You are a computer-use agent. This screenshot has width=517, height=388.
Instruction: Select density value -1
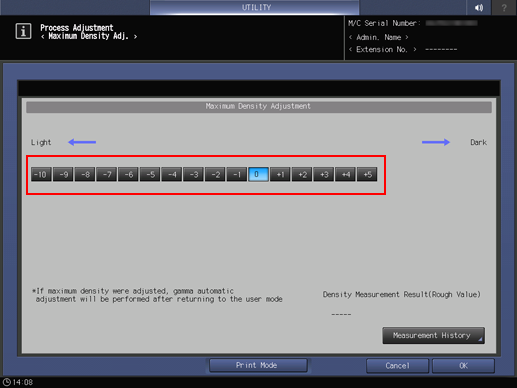point(237,174)
